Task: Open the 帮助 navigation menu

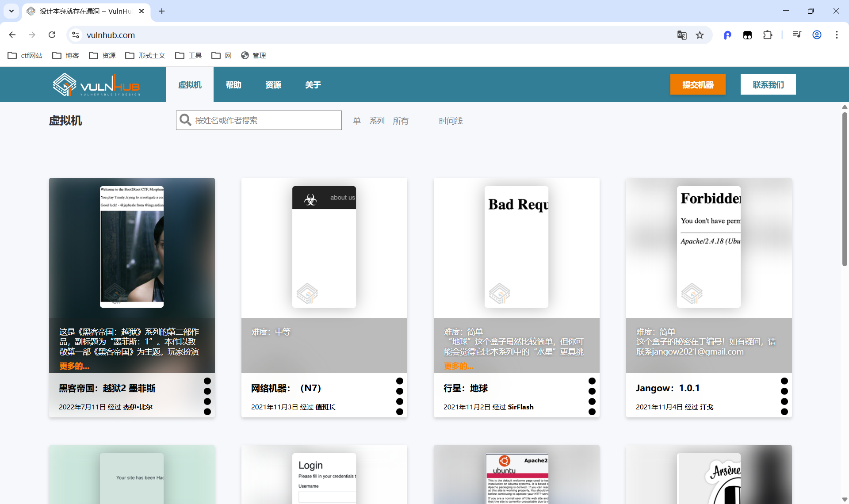Action: [233, 84]
